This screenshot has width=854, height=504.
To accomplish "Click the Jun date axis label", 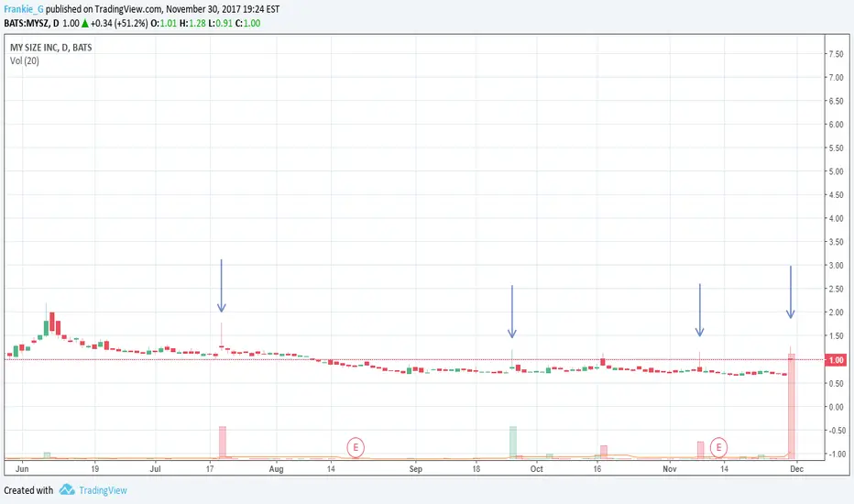I will tap(22, 468).
